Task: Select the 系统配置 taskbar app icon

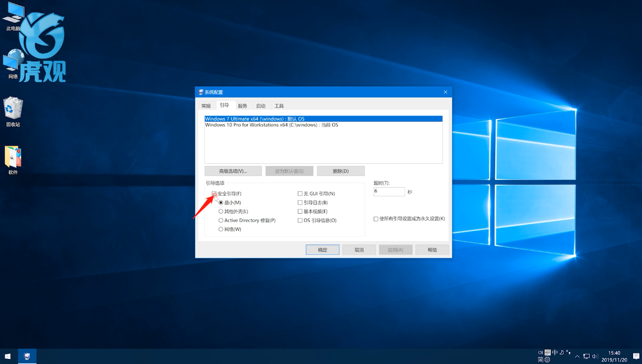Action: coord(27,356)
